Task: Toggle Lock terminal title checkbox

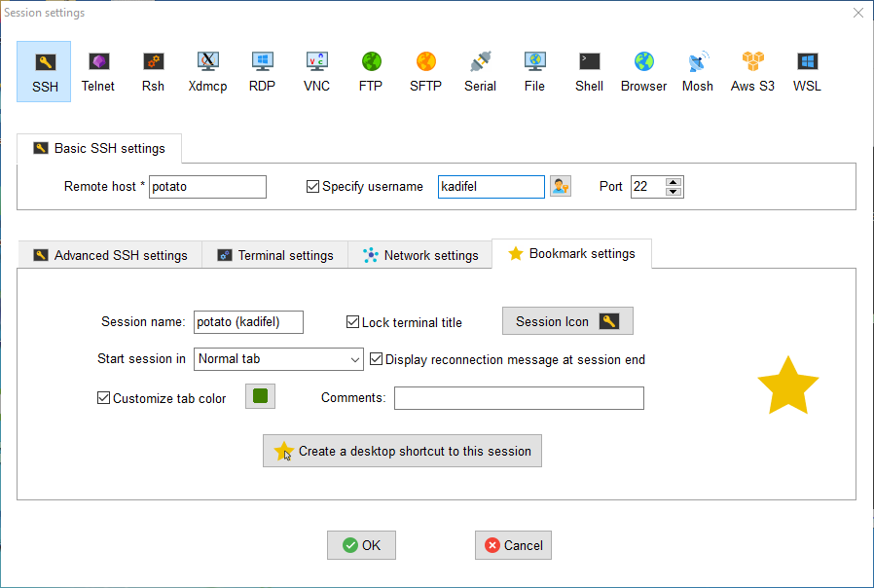Action: [x=353, y=322]
